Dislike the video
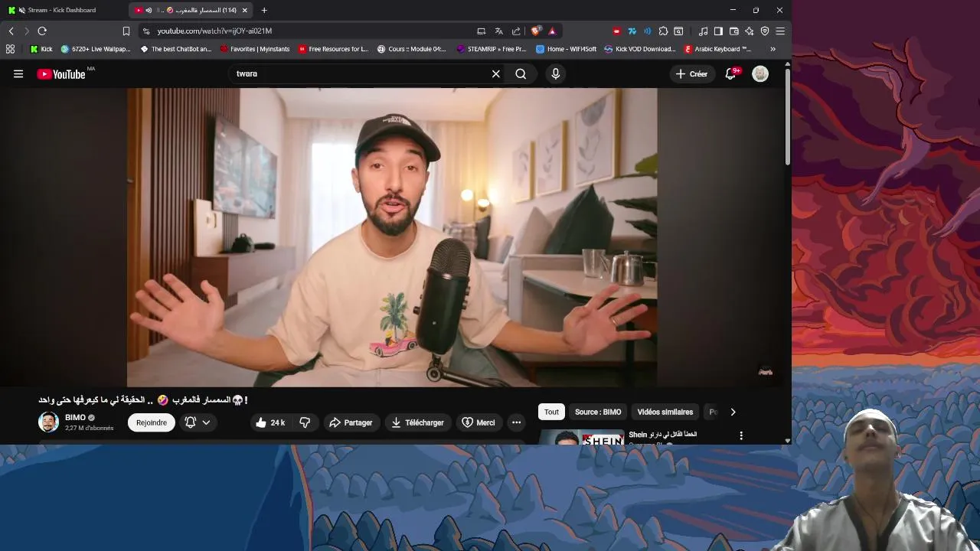Image resolution: width=980 pixels, height=551 pixels. coord(305,422)
